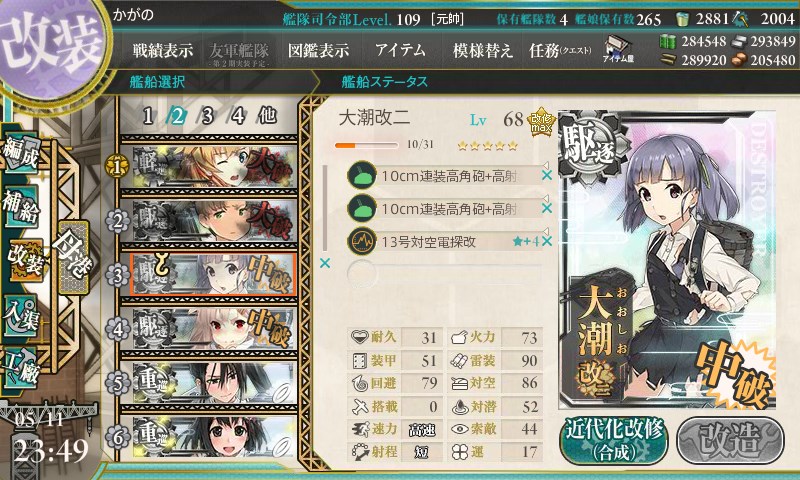Click the empty fourth equipment slot
The image size is (800, 480).
(x=444, y=273)
